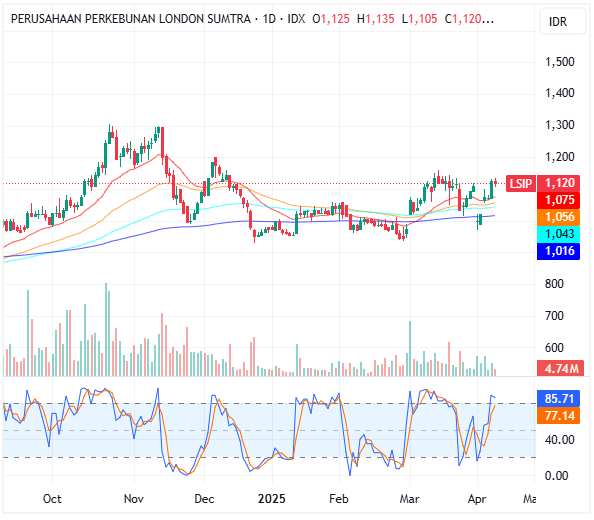Click the red moving average value 1,075

tap(559, 200)
